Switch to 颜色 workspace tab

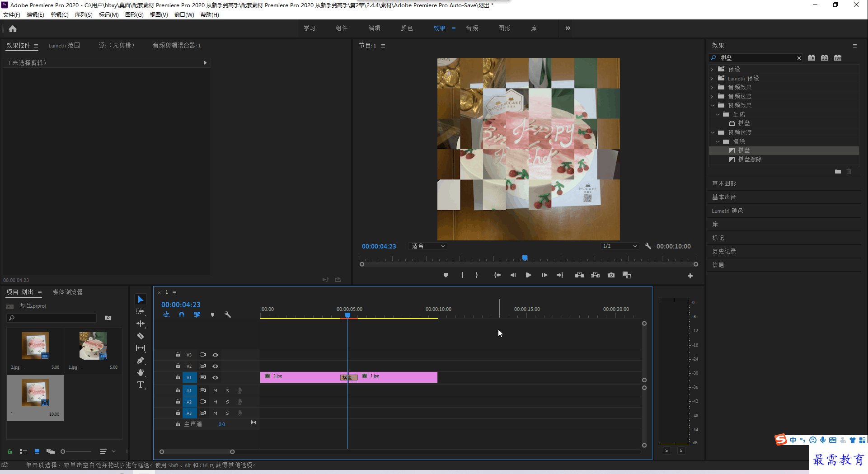tap(407, 28)
